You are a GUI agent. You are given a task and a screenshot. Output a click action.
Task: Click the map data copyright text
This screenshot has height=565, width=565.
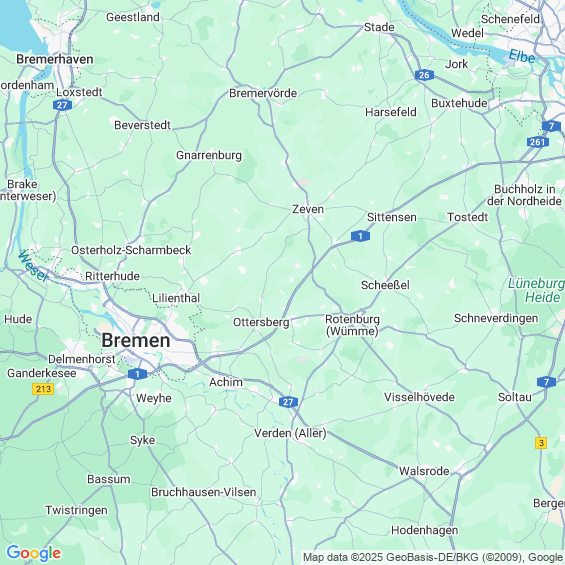(433, 557)
